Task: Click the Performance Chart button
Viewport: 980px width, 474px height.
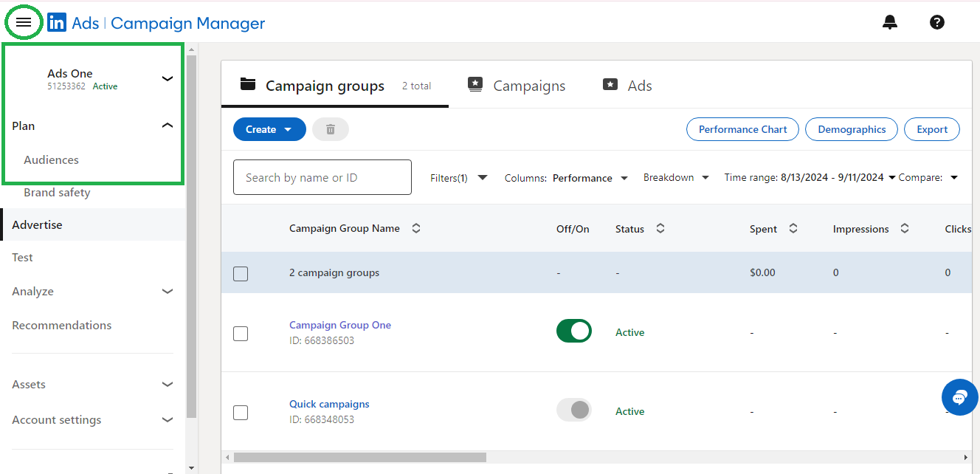Action: (742, 129)
